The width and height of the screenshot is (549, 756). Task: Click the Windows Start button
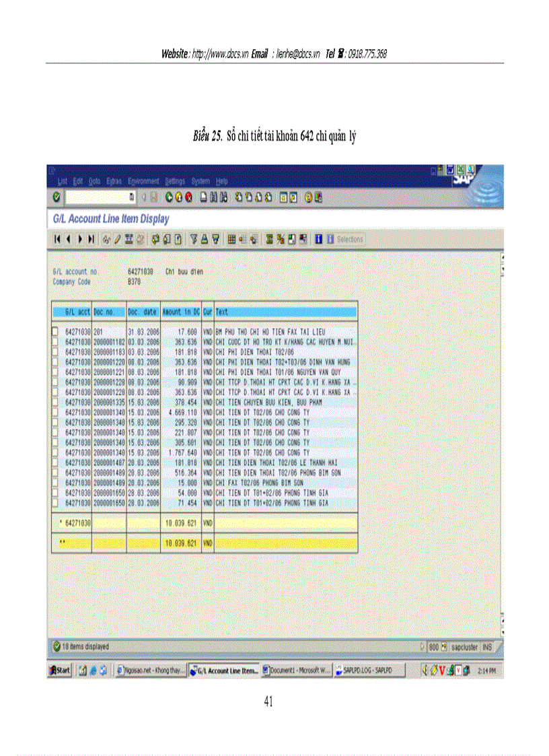59,671
